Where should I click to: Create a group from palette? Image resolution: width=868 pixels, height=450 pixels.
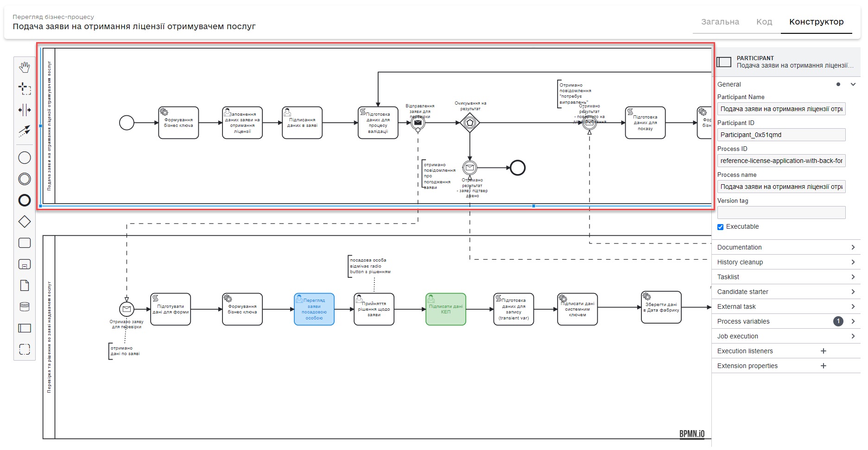(25, 349)
